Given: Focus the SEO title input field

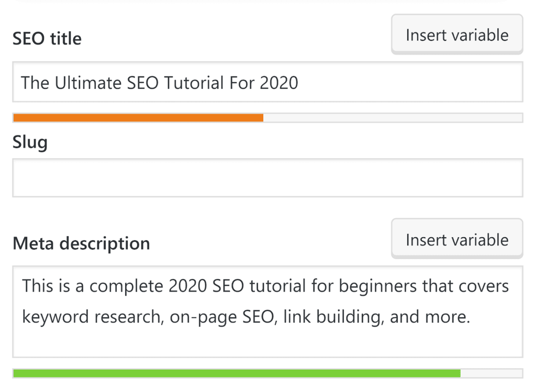Looking at the screenshot, I should pos(408,82).
